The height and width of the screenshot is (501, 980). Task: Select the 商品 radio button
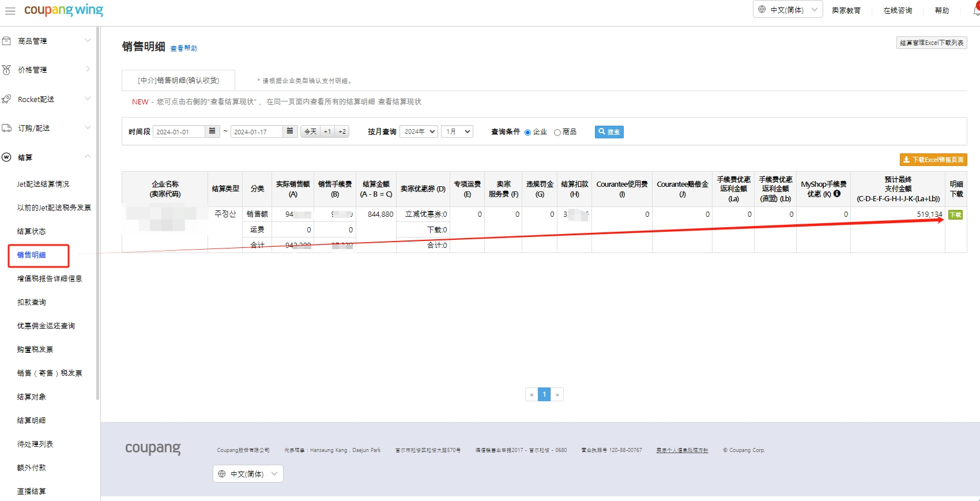pos(557,133)
